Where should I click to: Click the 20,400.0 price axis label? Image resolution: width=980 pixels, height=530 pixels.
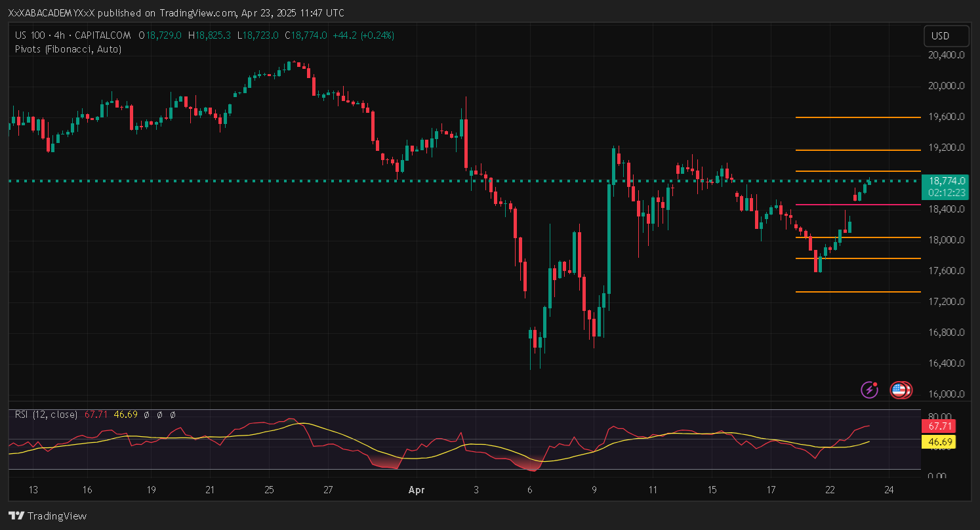[946, 55]
